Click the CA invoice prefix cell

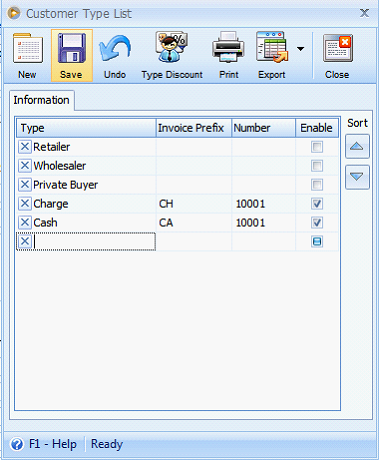pyautogui.click(x=194, y=223)
